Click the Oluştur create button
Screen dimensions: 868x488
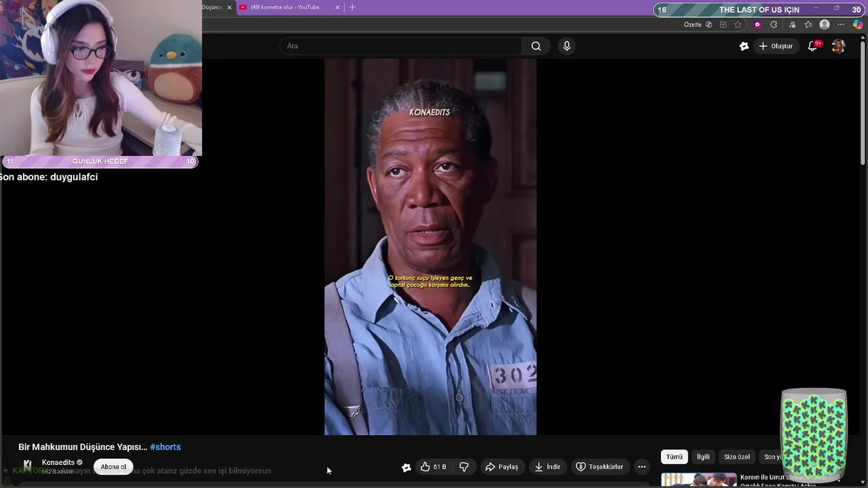point(776,46)
